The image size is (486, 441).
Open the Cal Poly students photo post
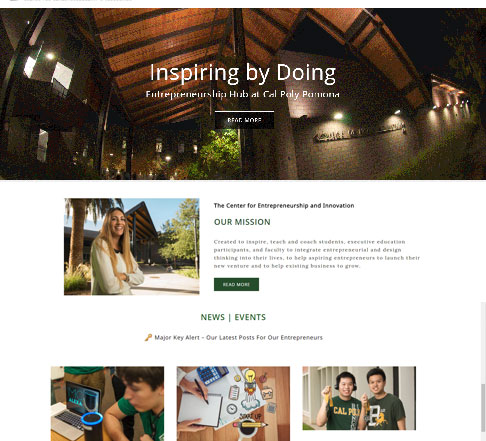pos(359,398)
